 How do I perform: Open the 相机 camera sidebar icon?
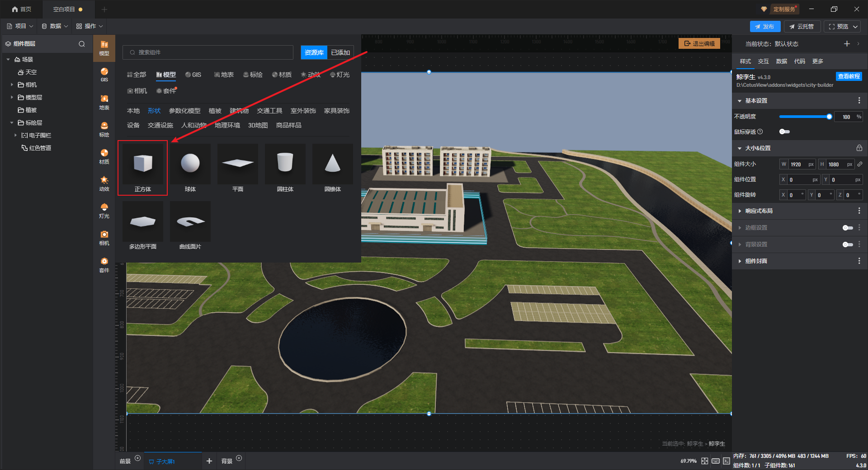104,238
